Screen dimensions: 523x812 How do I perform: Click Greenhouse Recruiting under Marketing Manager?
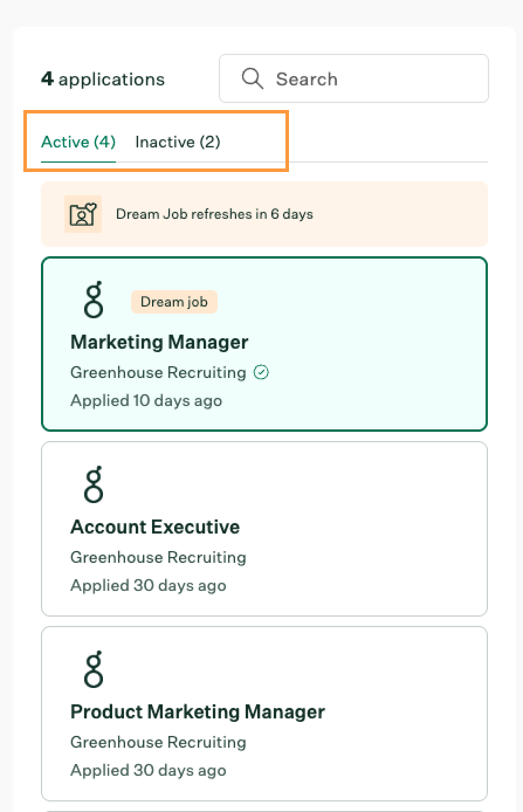pos(158,373)
